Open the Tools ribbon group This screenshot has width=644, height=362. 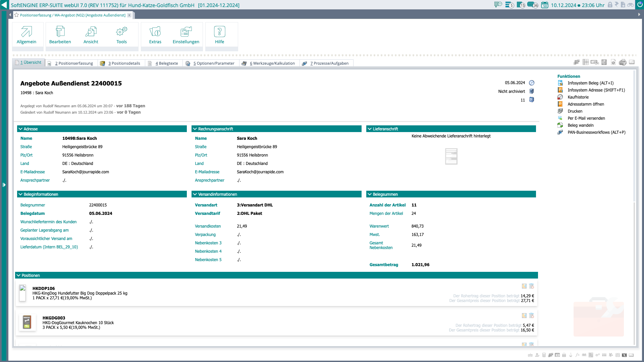(x=121, y=35)
